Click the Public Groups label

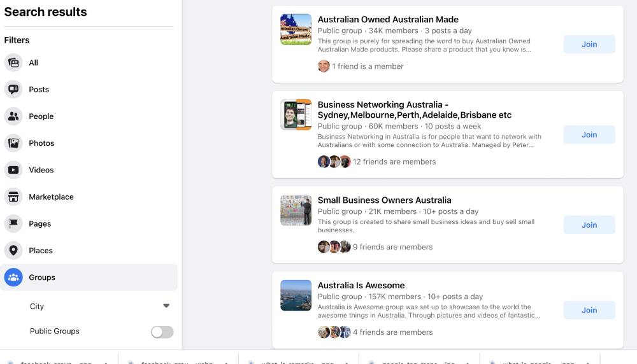pyautogui.click(x=54, y=331)
